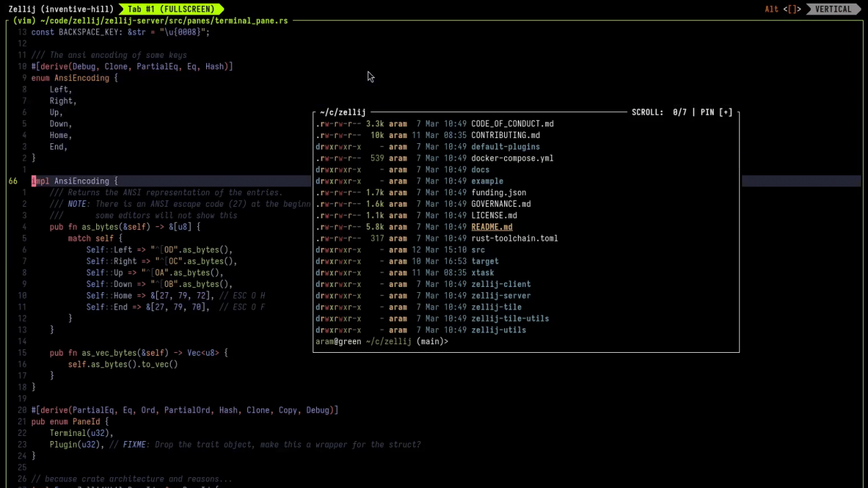
Task: Click the const BACKSPACE_KEY line in vim
Action: [120, 33]
